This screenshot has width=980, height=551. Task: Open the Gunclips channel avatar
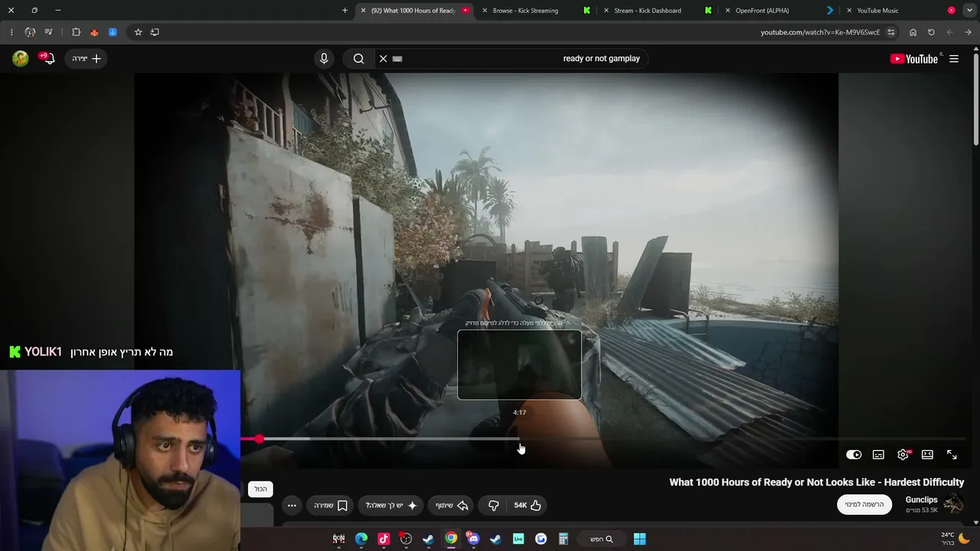pos(953,504)
